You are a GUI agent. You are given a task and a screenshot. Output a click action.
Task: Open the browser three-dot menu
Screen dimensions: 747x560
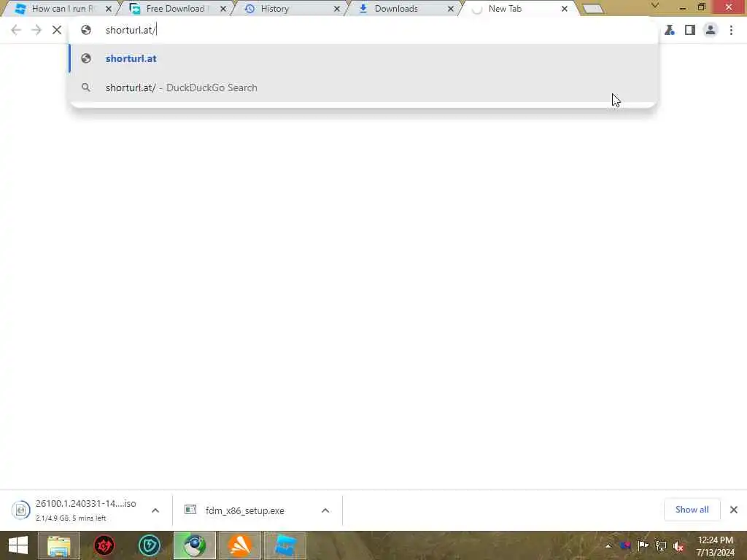(731, 30)
